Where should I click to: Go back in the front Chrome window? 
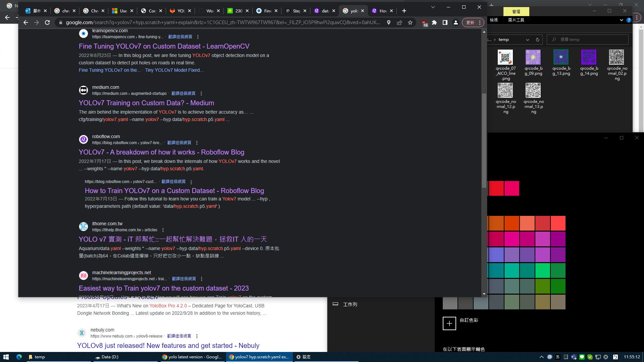tap(26, 22)
